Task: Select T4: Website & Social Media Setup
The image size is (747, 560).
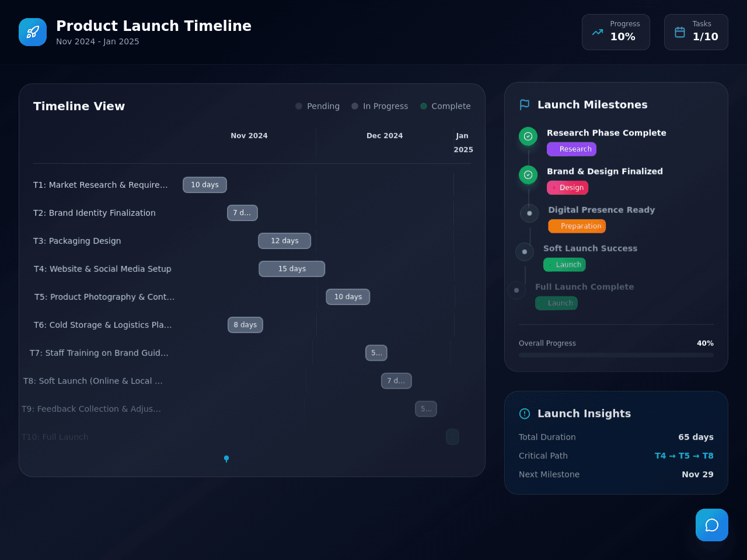Action: pyautogui.click(x=103, y=269)
